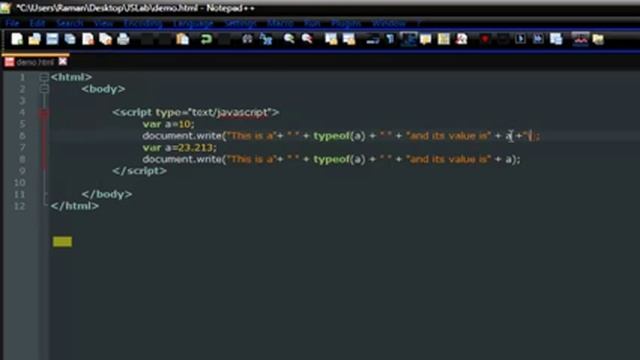Click typeof keyword in line 6
Image resolution: width=640 pixels, height=360 pixels.
[331, 136]
